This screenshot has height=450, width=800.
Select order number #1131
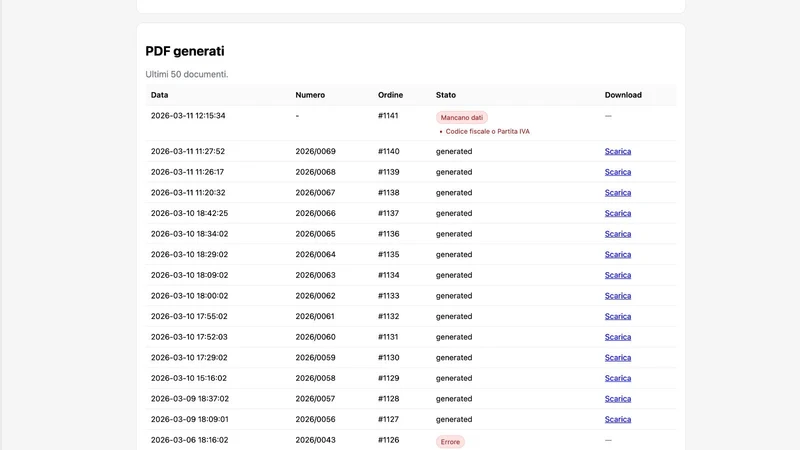pyautogui.click(x=388, y=337)
